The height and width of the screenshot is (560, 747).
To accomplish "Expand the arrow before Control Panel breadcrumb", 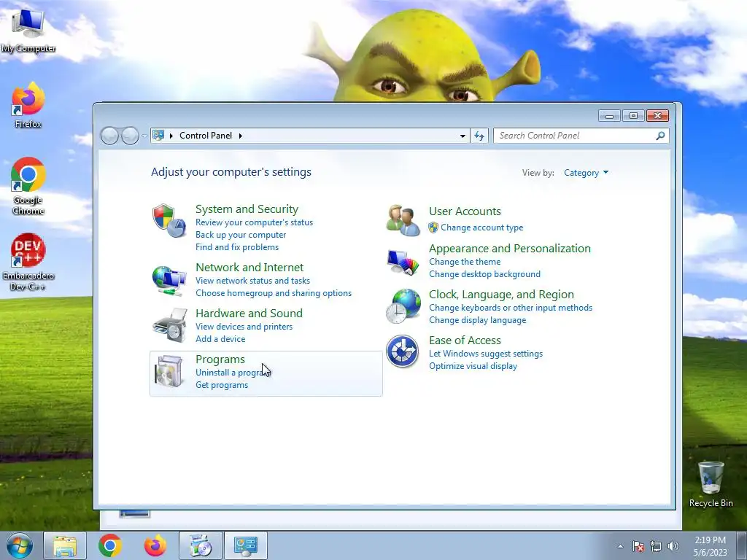I will (171, 136).
